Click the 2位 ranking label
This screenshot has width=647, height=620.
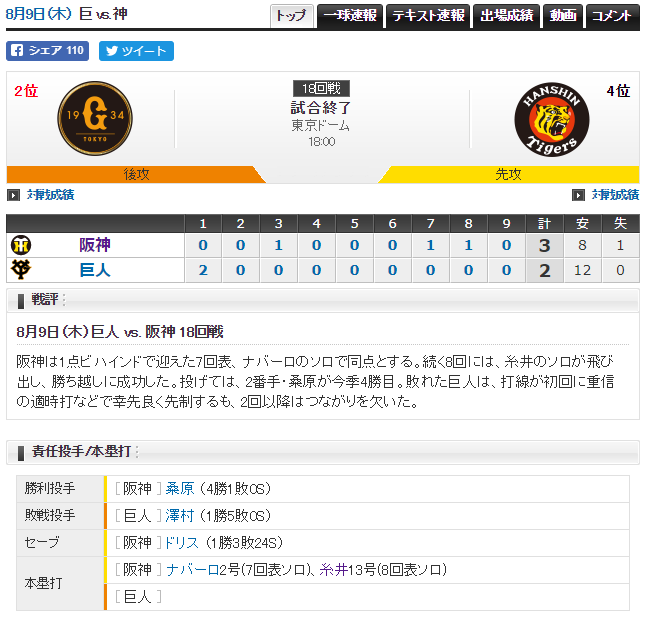[26, 91]
